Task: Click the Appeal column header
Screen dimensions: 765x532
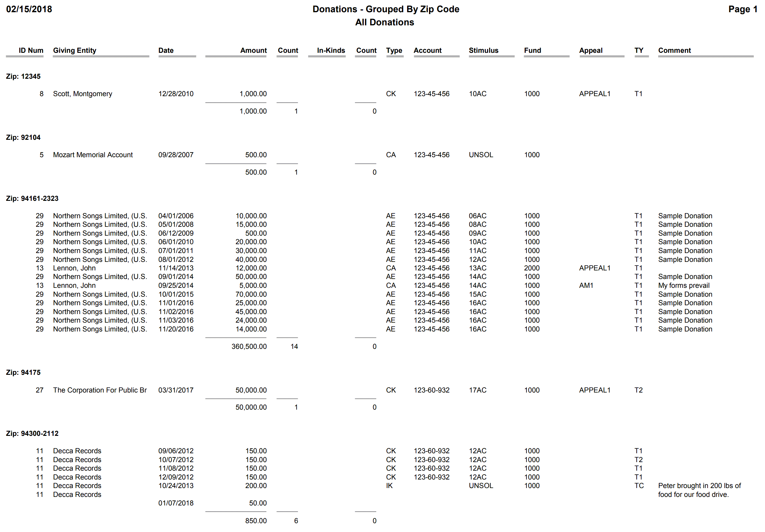Action: [x=591, y=50]
